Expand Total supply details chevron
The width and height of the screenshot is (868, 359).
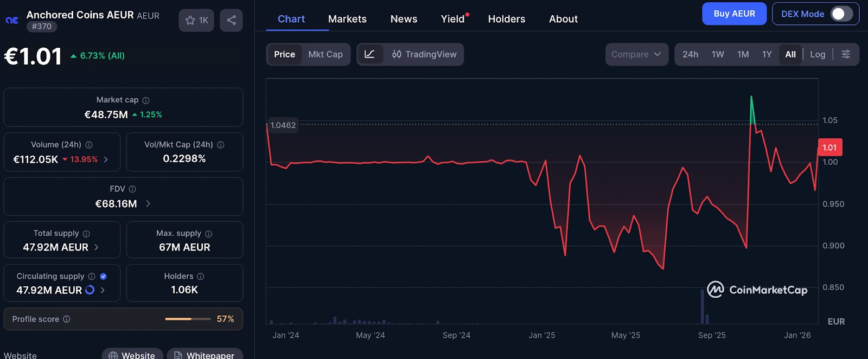coord(97,247)
